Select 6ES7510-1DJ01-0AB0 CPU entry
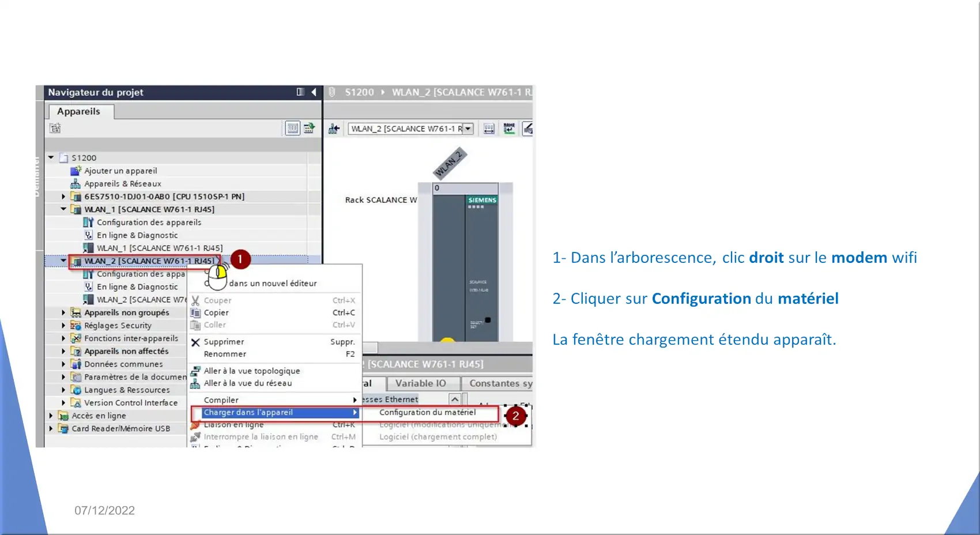The image size is (980, 535). click(164, 197)
